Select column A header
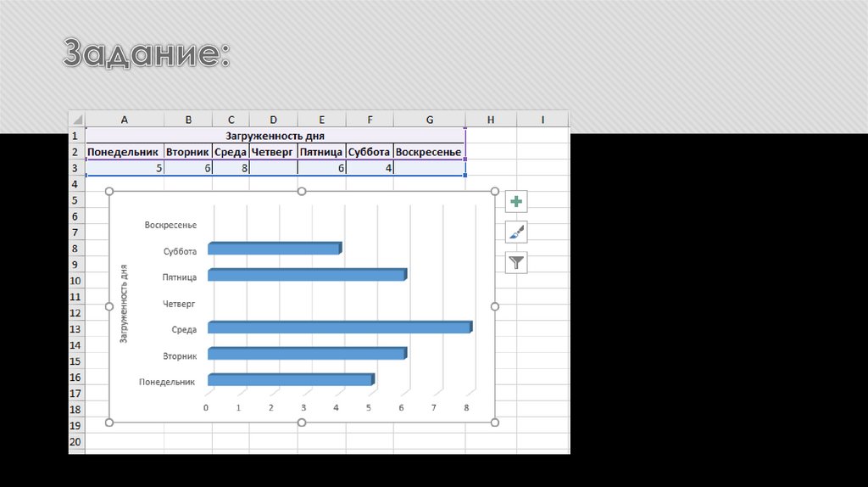The width and height of the screenshot is (868, 487). tap(125, 120)
